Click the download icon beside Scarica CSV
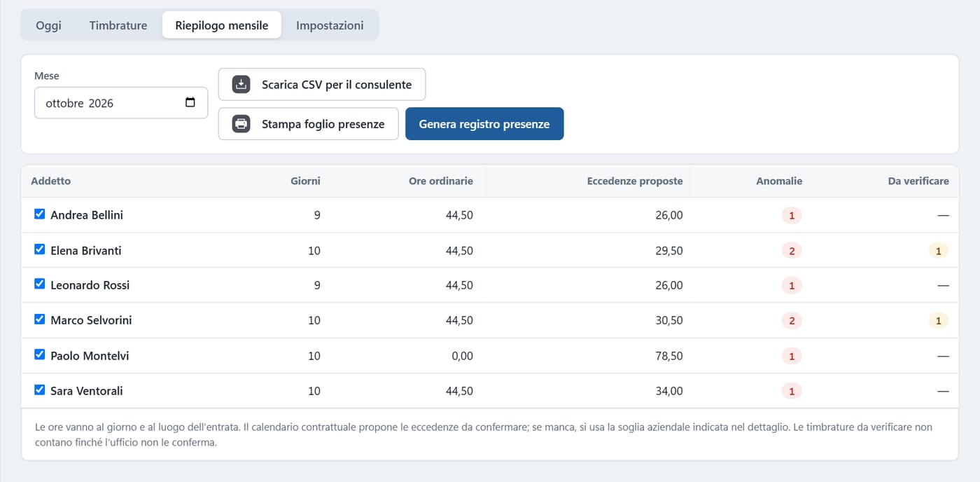980x482 pixels. 241,84
